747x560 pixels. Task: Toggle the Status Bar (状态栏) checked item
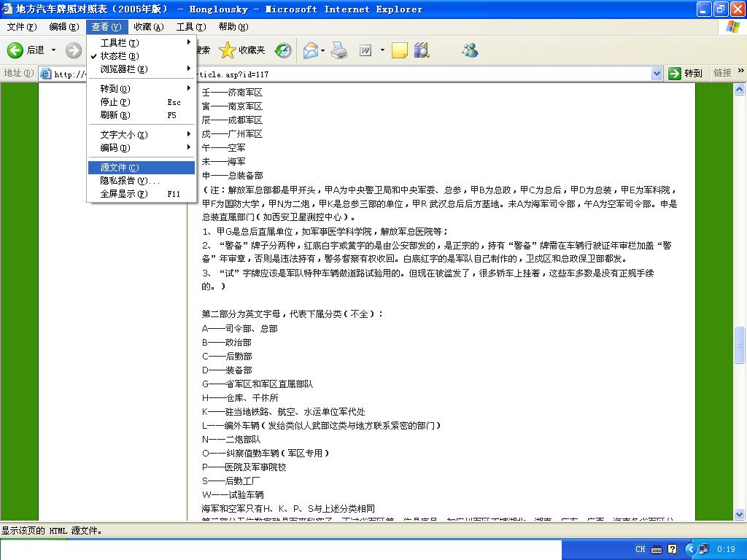click(x=120, y=56)
